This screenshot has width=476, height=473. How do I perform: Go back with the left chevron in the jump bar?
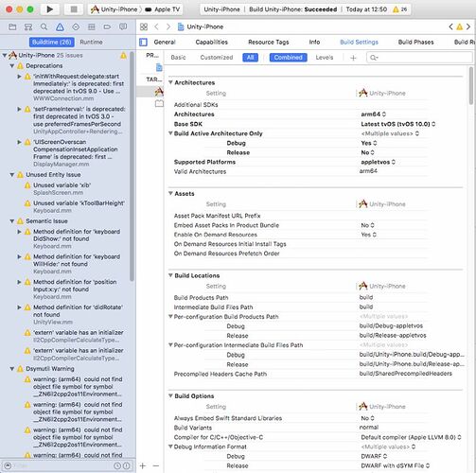(156, 26)
